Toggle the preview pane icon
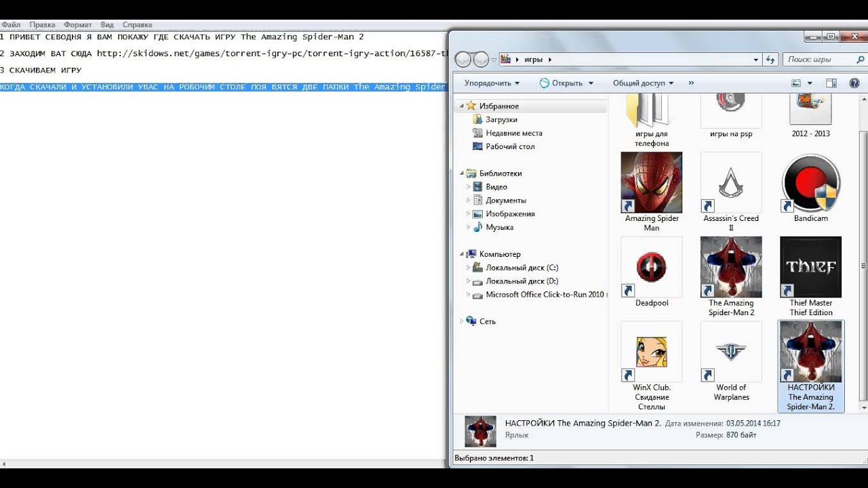This screenshot has height=488, width=868. [x=831, y=83]
